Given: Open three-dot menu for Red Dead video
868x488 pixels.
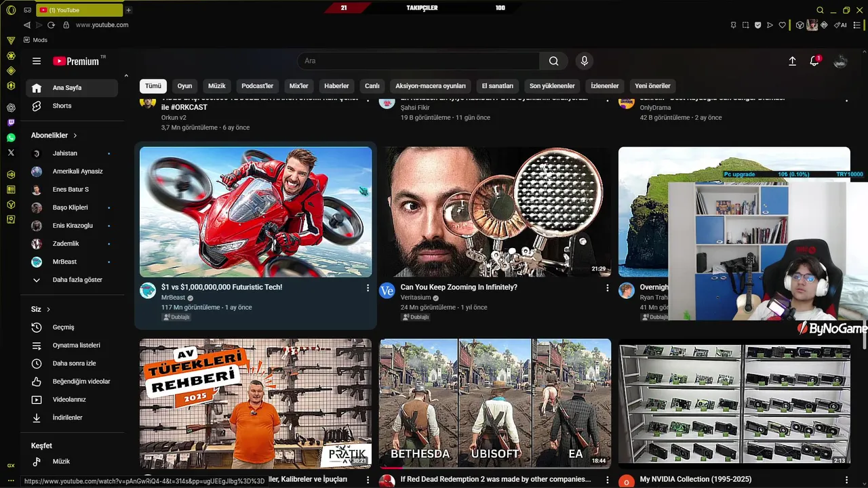Looking at the screenshot, I should pyautogui.click(x=608, y=480).
